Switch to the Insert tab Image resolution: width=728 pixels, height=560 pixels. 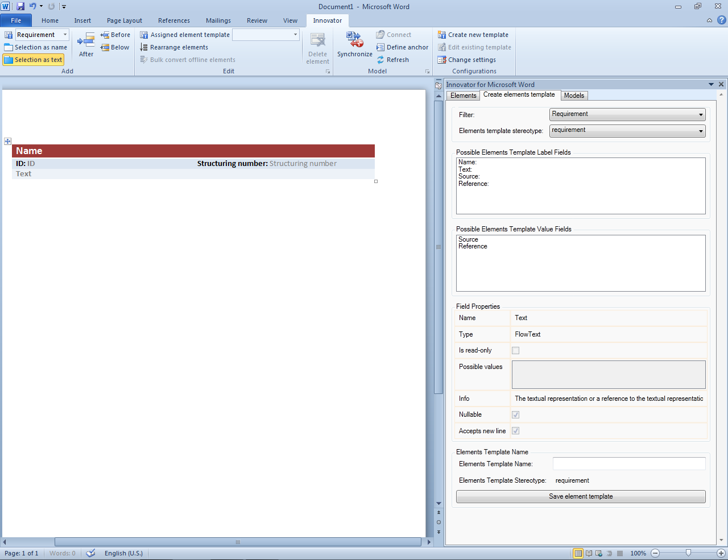point(82,20)
